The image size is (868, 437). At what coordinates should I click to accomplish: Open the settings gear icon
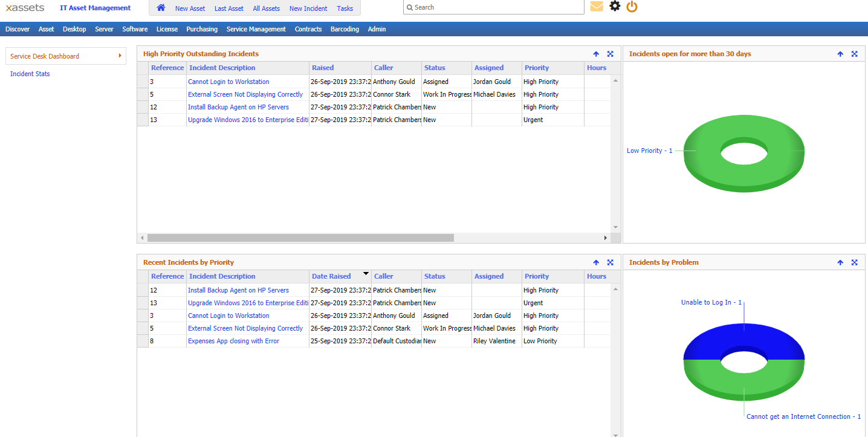[x=615, y=6]
